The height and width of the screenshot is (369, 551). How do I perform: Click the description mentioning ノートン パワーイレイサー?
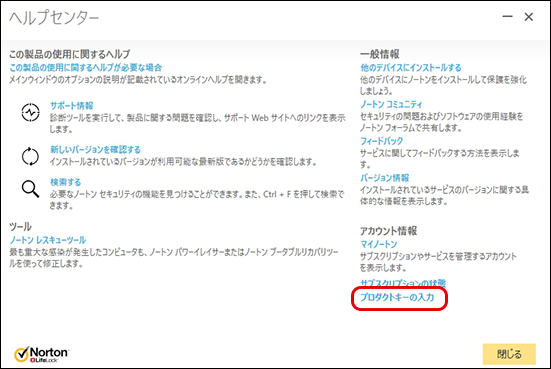174,258
